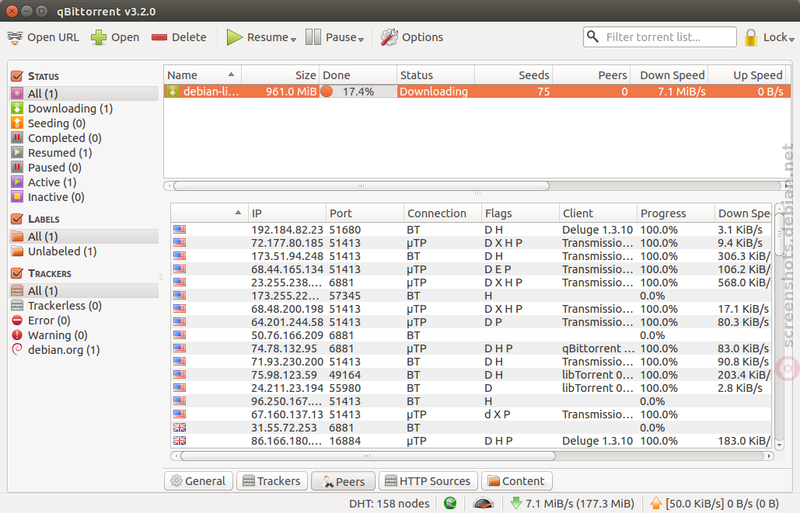Screen dimensions: 800x513
Task: Open the Lock dropdown arrow
Action: [x=791, y=39]
